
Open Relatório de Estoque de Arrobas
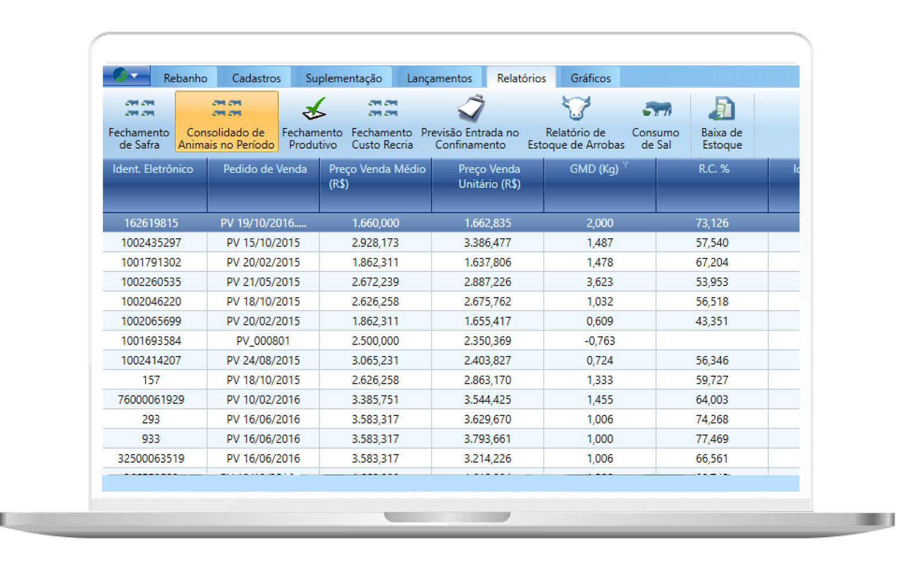(576, 122)
